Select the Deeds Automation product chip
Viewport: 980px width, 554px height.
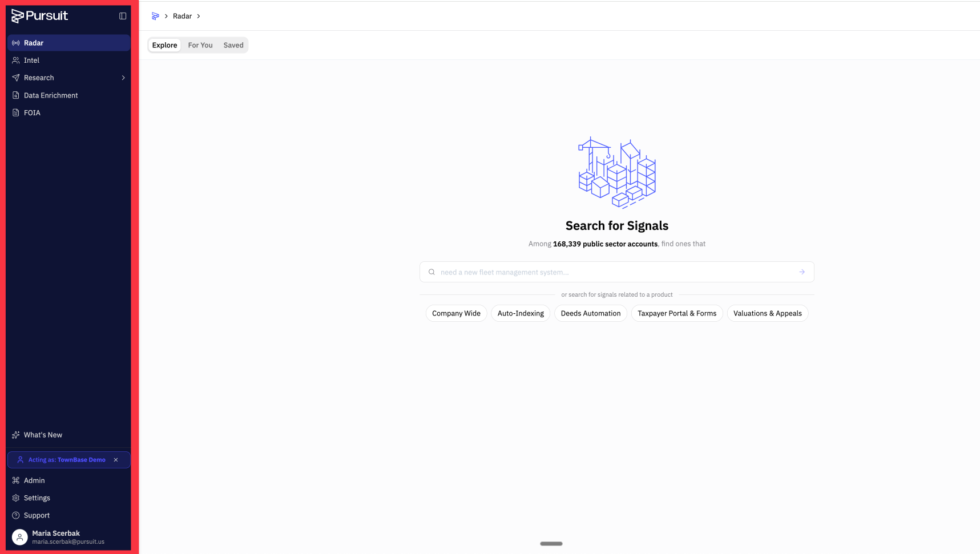(591, 313)
